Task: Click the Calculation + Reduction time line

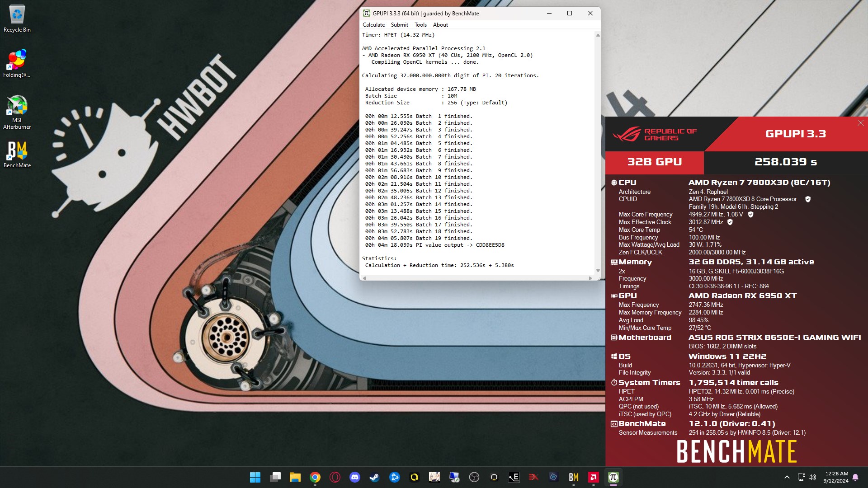Action: pos(439,266)
